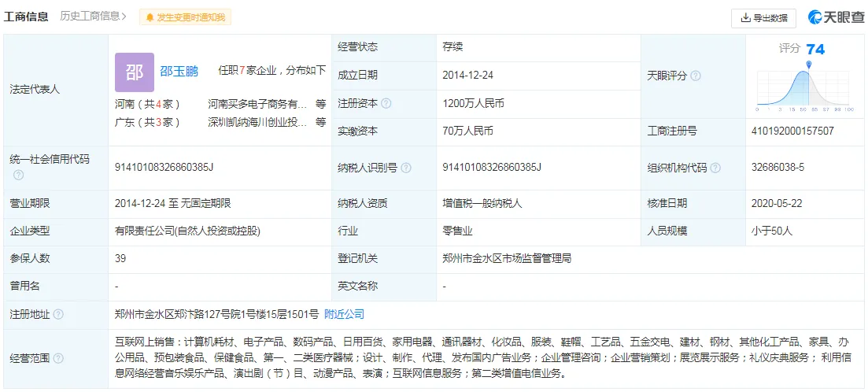Viewport: 868px width, 392px height.
Task: Click the score value 74
Action: coord(815,50)
